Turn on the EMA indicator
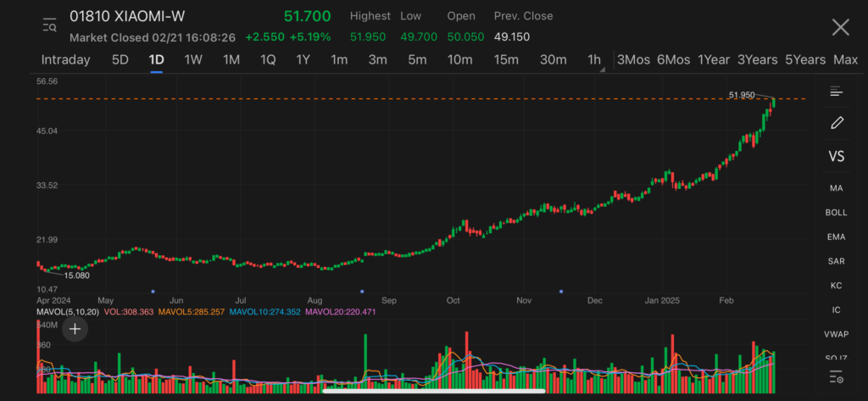This screenshot has height=401, width=868. [837, 237]
